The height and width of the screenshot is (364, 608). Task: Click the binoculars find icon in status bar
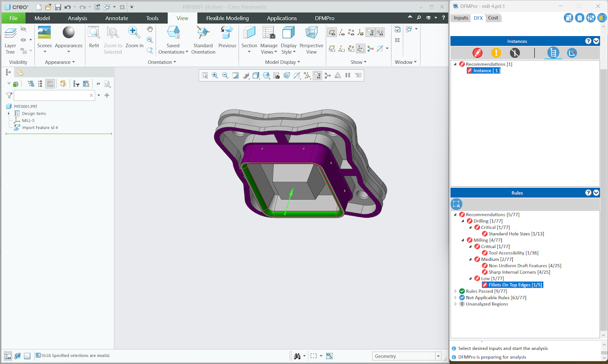(298, 356)
